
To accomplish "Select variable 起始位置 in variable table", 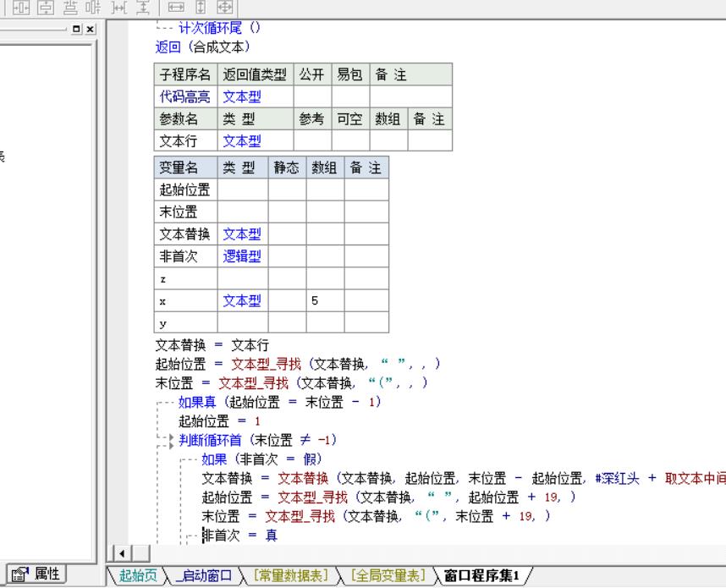I will 185,190.
